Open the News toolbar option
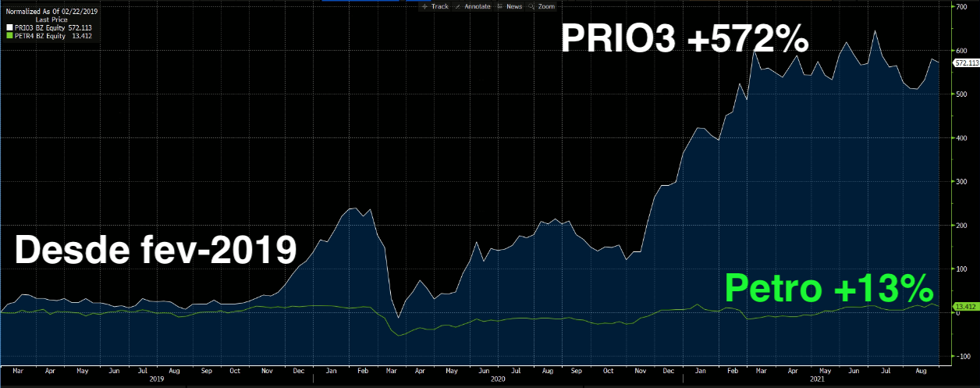The image size is (980, 388). [x=510, y=6]
